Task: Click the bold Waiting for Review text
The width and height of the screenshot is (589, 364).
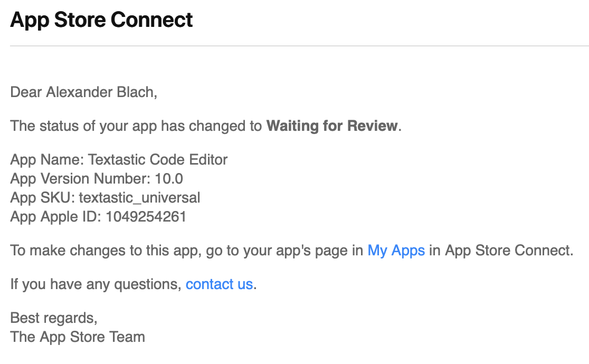Action: (332, 126)
